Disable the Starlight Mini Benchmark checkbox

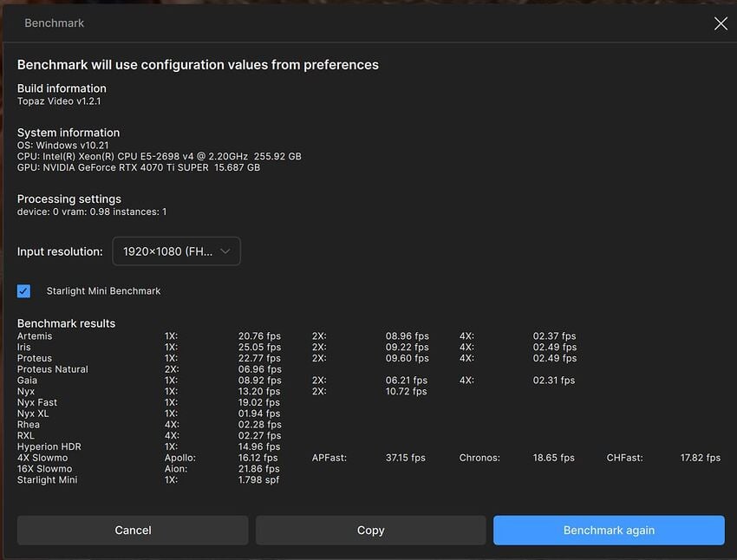tap(23, 290)
